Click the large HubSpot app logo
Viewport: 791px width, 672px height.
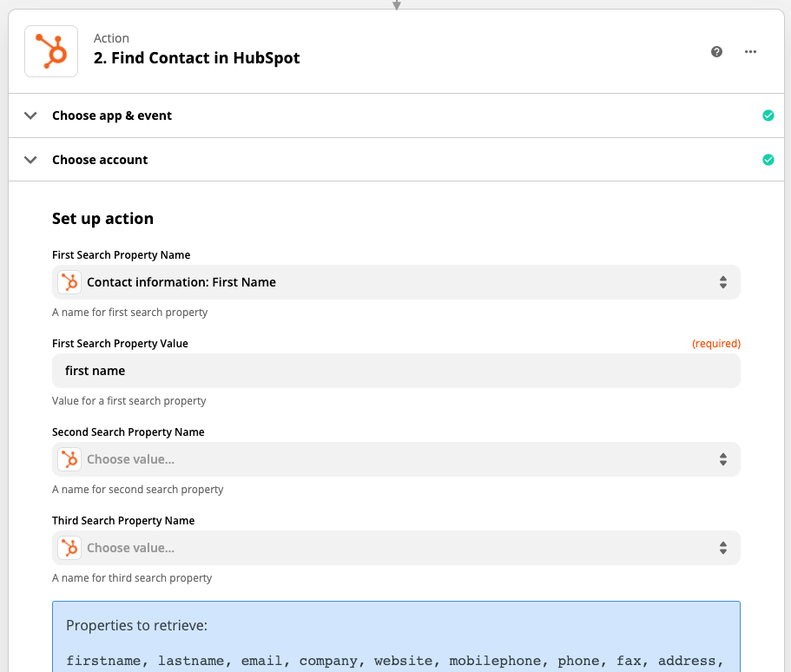[51, 51]
